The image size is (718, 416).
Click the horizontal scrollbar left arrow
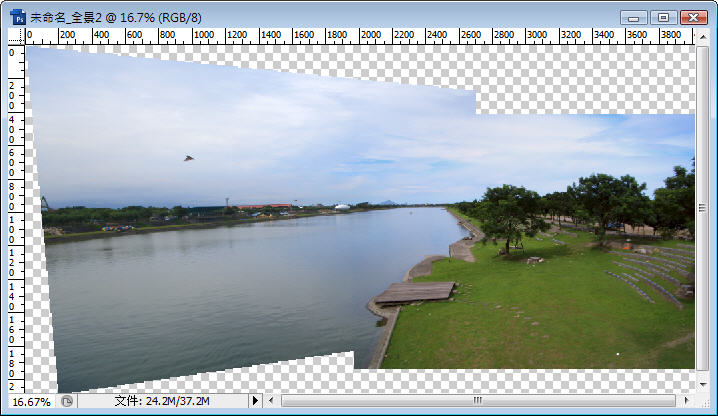tap(271, 400)
